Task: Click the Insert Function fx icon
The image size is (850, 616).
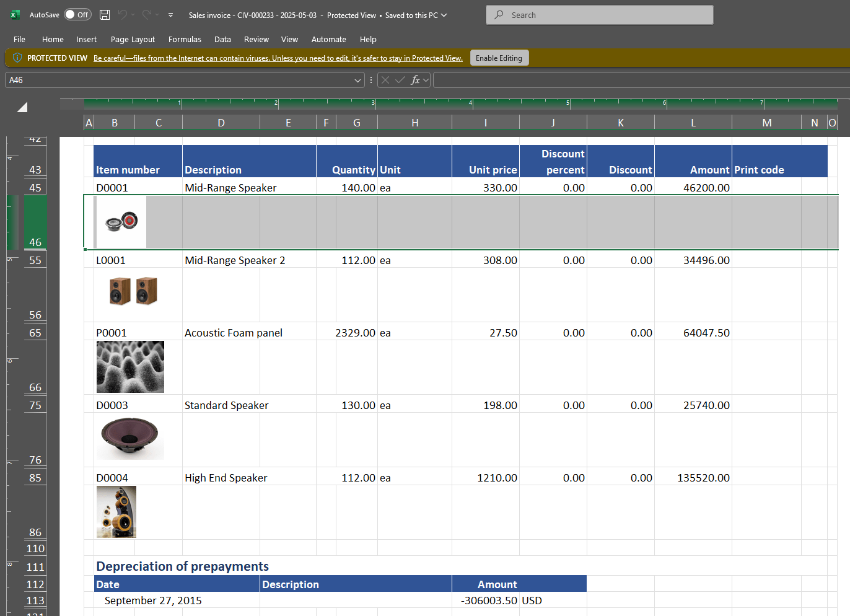Action: pyautogui.click(x=415, y=80)
